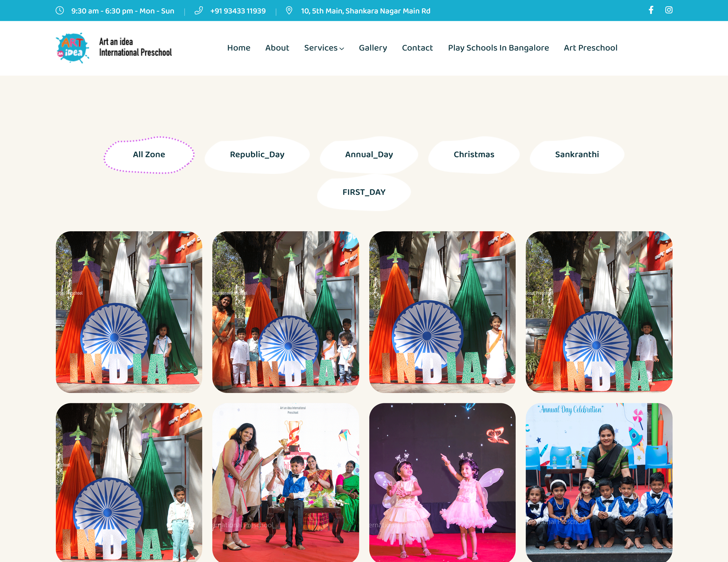Filter gallery by Republic_Day
The image size is (728, 562).
point(257,155)
